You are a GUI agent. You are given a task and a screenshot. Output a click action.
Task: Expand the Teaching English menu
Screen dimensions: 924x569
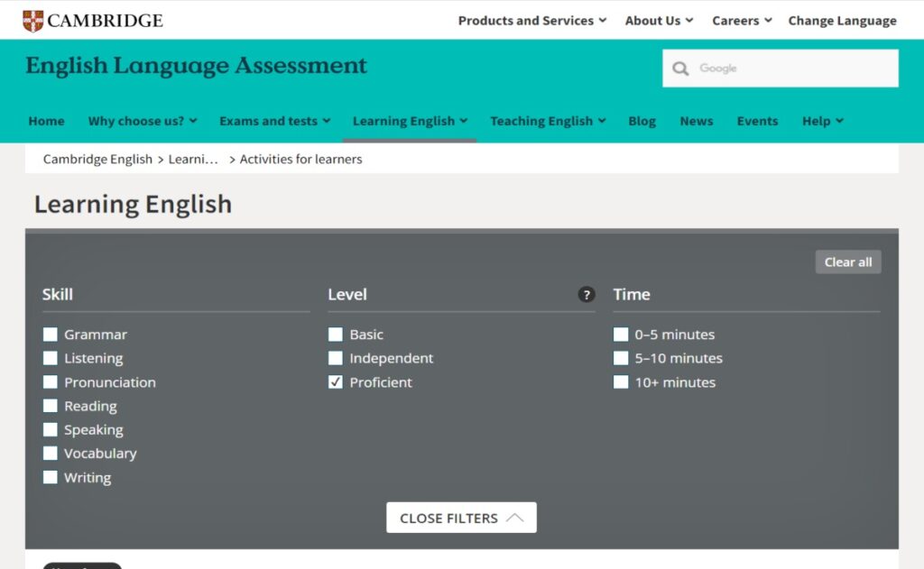[x=548, y=121]
